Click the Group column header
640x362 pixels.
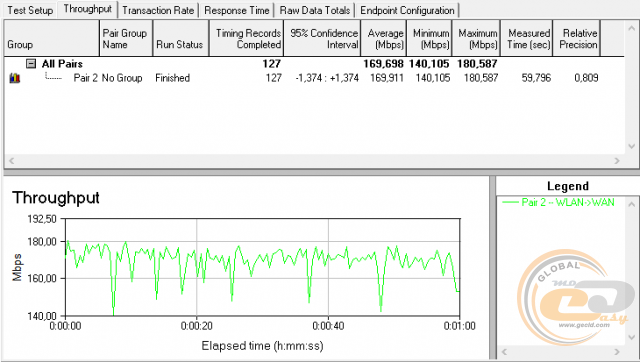coord(52,38)
